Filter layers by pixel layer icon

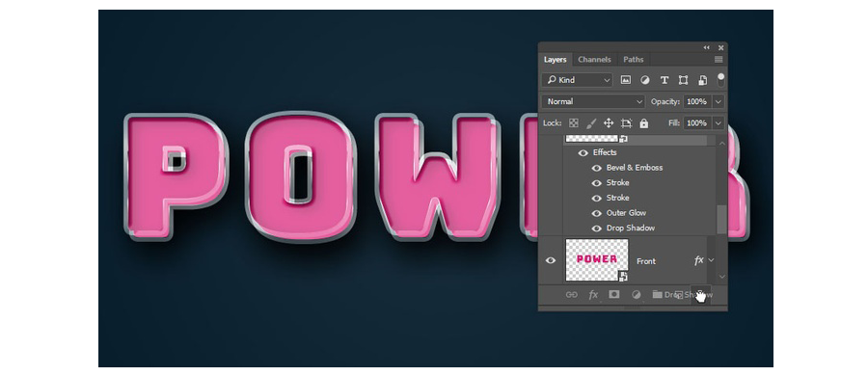[x=626, y=80]
